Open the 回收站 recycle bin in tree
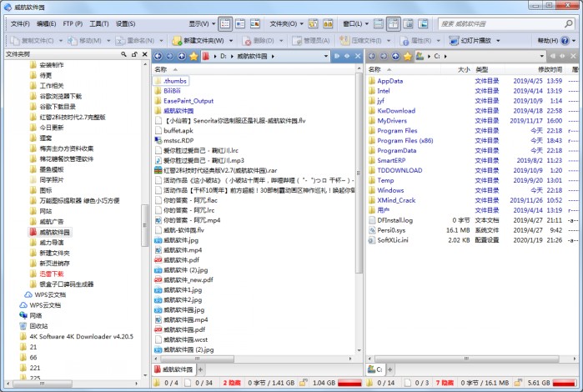 (34, 326)
